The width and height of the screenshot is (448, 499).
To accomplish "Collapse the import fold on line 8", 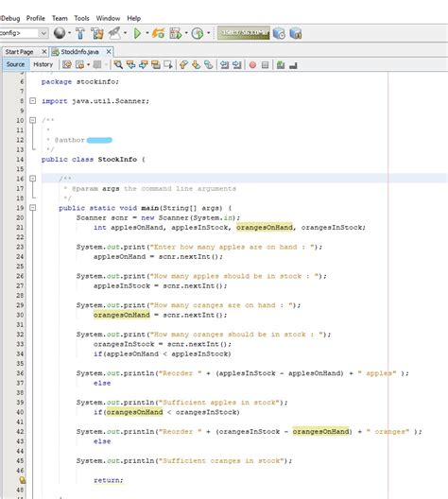I will 32,101.
